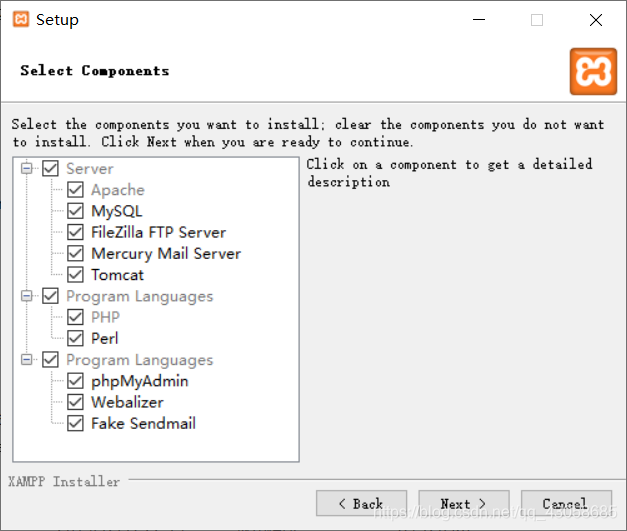627x531 pixels.
Task: Toggle the Perl checkbox
Action: point(75,338)
